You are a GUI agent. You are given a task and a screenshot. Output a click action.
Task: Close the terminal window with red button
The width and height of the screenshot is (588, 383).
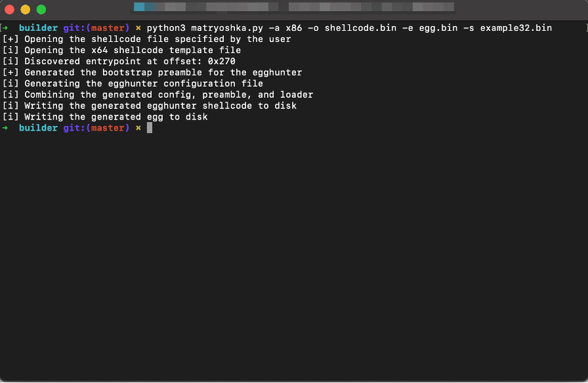tap(9, 9)
